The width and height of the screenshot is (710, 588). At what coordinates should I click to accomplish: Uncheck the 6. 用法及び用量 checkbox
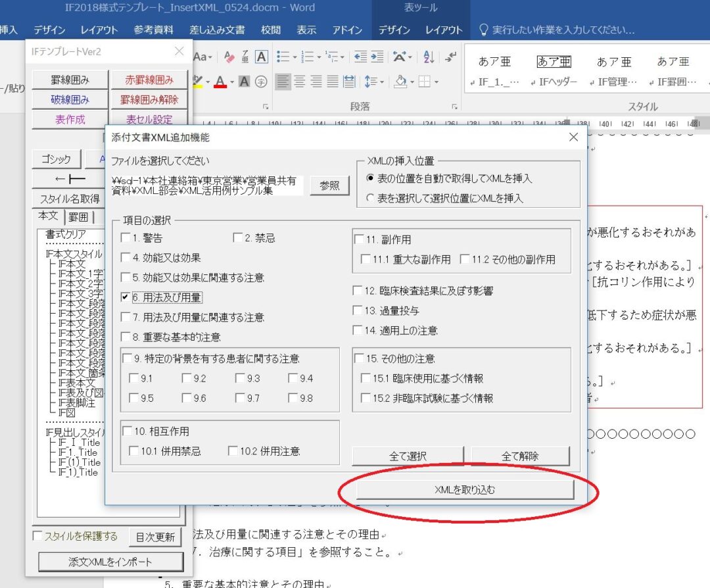tap(126, 297)
